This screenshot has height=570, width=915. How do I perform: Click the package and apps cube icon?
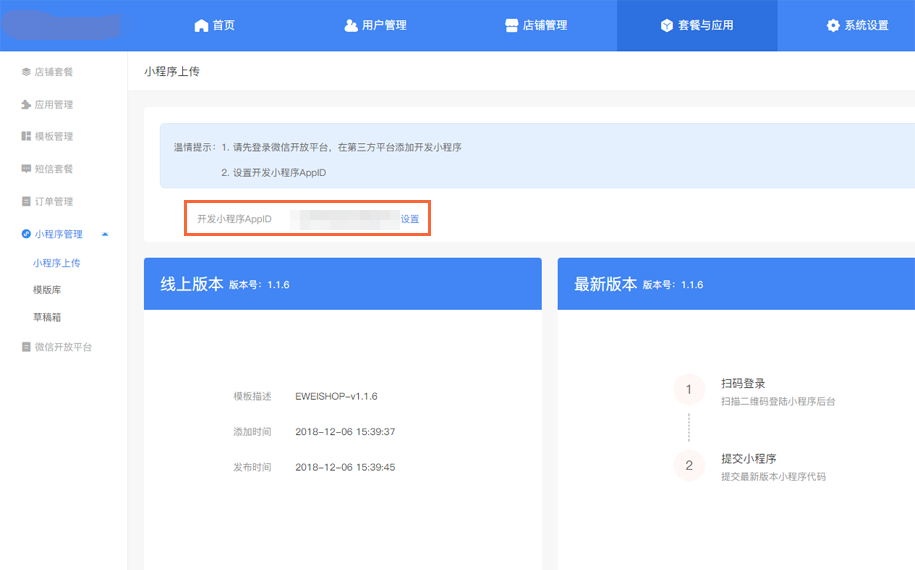tap(667, 25)
